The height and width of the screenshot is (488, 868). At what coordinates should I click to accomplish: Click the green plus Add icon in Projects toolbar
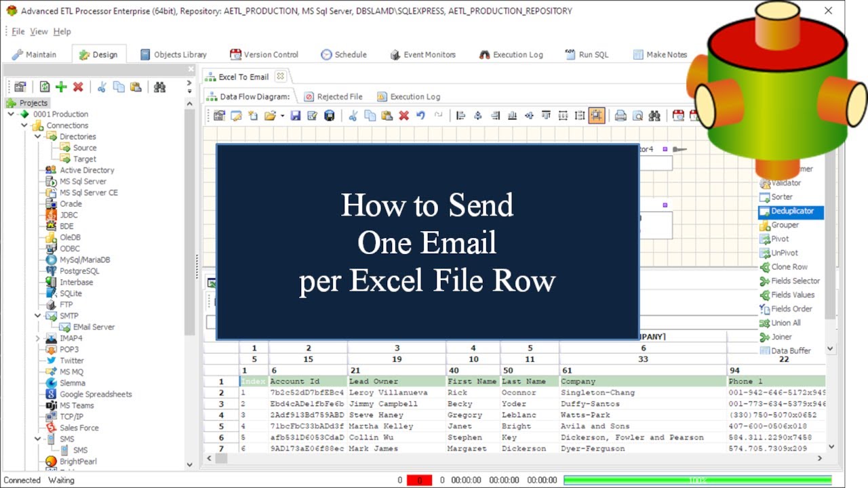[x=61, y=87]
